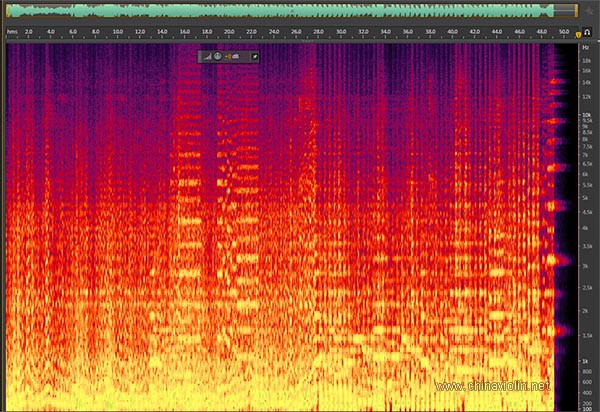
Task: Click the 10.0 mark on time ruler
Action: click(x=118, y=32)
